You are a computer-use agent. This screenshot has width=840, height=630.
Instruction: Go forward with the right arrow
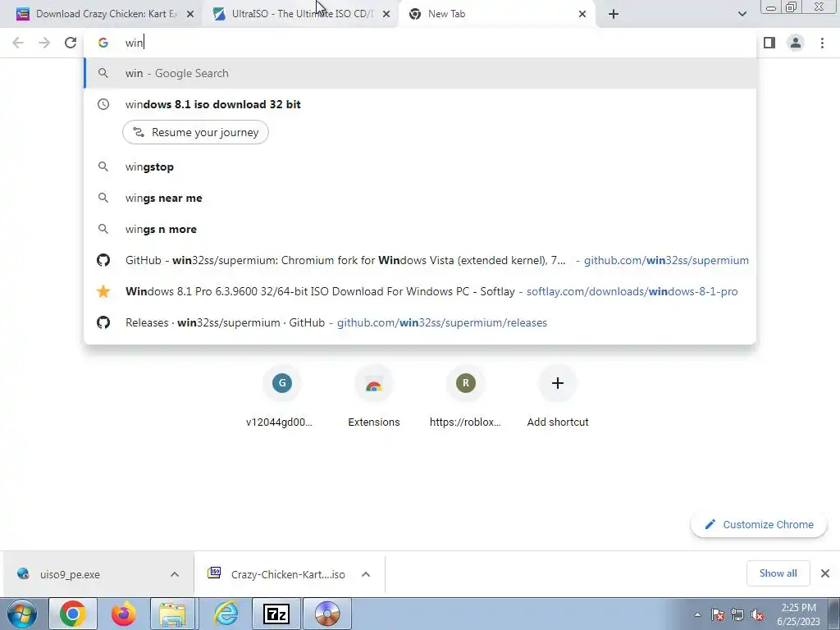tap(44, 43)
